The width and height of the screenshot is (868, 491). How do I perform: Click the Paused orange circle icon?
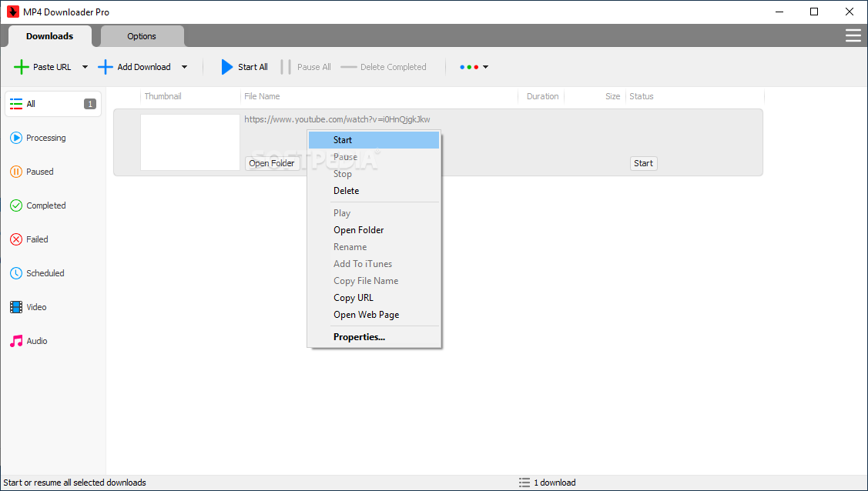tap(16, 172)
